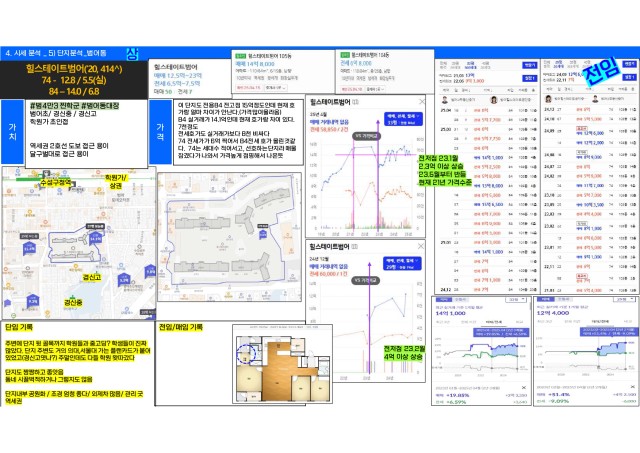Dismiss the +19.85% comparison summary with its X
This screenshot has height=453, width=640.
(524, 387)
